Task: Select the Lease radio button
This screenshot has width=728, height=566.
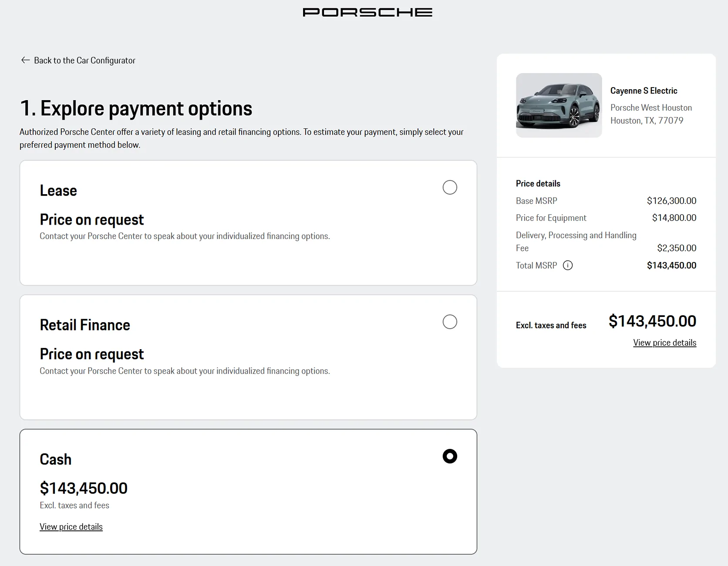Action: pos(450,187)
